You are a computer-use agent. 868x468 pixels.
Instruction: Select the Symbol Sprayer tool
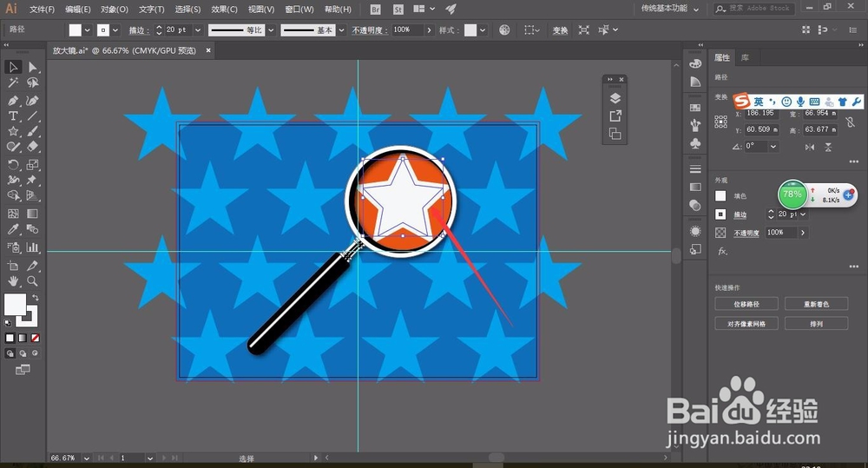pyautogui.click(x=13, y=247)
